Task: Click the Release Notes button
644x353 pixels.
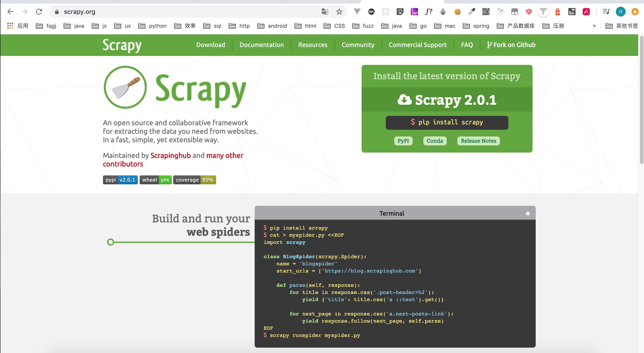Action: click(478, 141)
